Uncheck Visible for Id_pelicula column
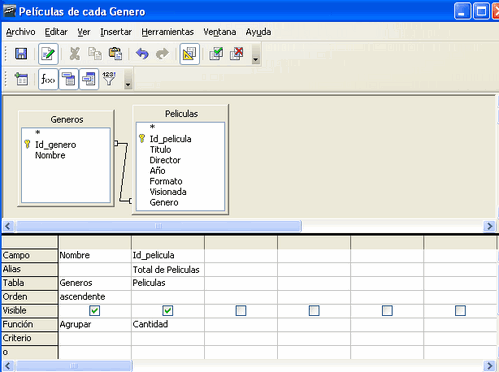The width and height of the screenshot is (499, 372). (x=168, y=311)
